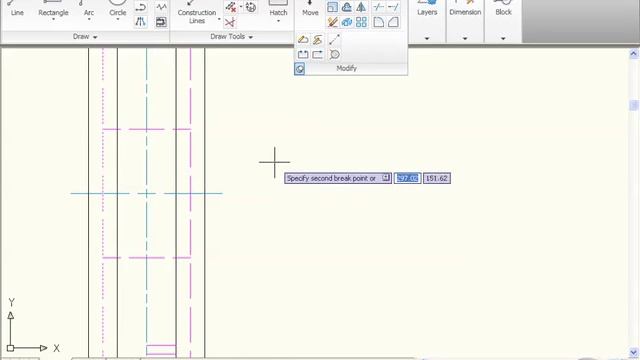Click the Extend icon in Modify panel
The width and height of the screenshot is (640, 360).
pyautogui.click(x=393, y=7)
